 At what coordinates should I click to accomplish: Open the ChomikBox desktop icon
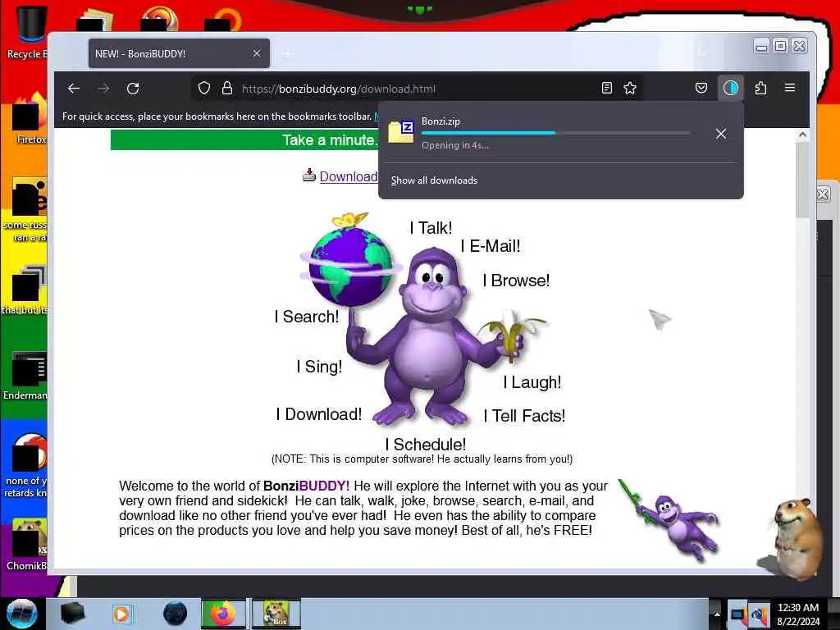pos(27,545)
